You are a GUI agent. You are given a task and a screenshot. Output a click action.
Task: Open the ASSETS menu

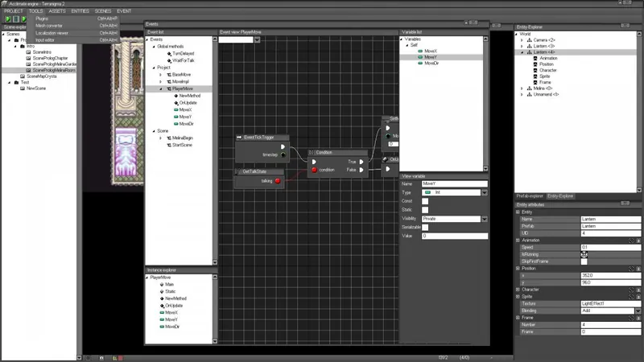[57, 11]
